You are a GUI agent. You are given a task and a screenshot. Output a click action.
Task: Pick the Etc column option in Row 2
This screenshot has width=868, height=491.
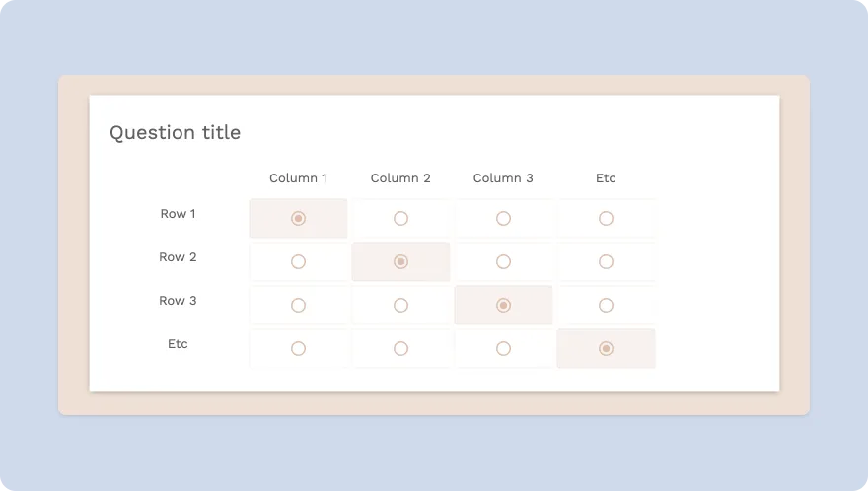[606, 261]
